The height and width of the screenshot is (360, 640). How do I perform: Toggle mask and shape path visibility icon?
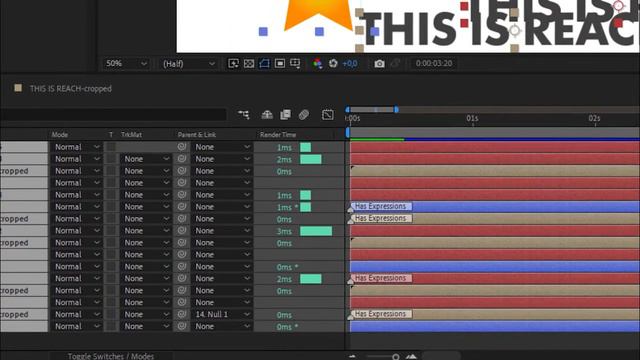click(x=264, y=63)
